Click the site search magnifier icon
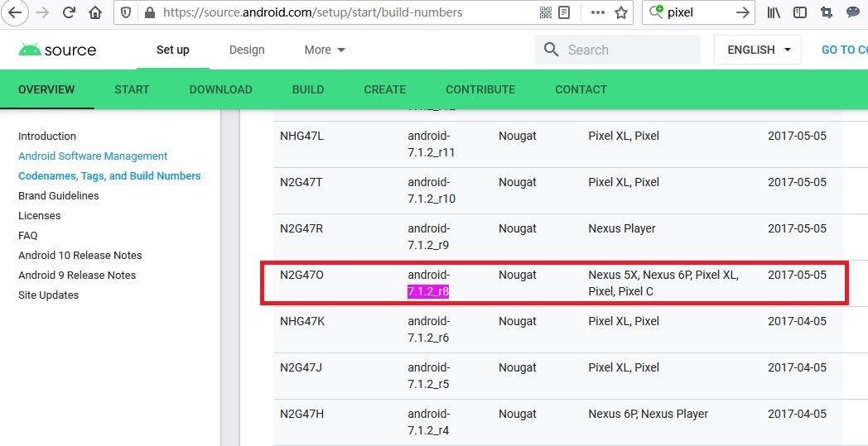This screenshot has width=868, height=446. coord(552,50)
